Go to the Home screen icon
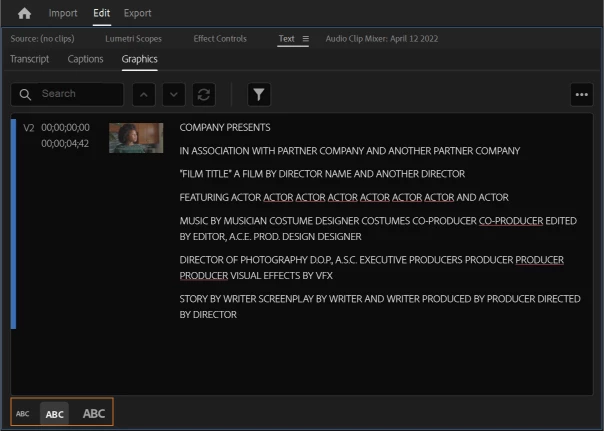Image resolution: width=604 pixels, height=432 pixels. pos(24,13)
